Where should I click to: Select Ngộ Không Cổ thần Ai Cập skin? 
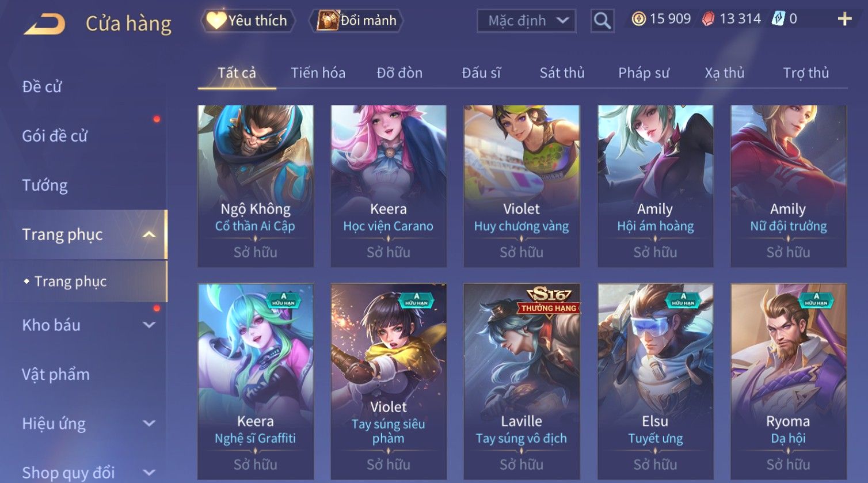point(256,186)
